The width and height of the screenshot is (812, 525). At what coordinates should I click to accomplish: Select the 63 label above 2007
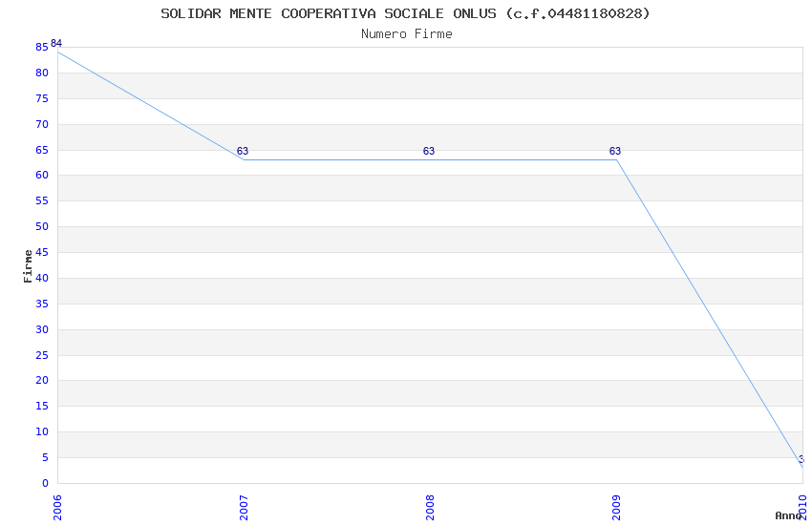pyautogui.click(x=243, y=151)
